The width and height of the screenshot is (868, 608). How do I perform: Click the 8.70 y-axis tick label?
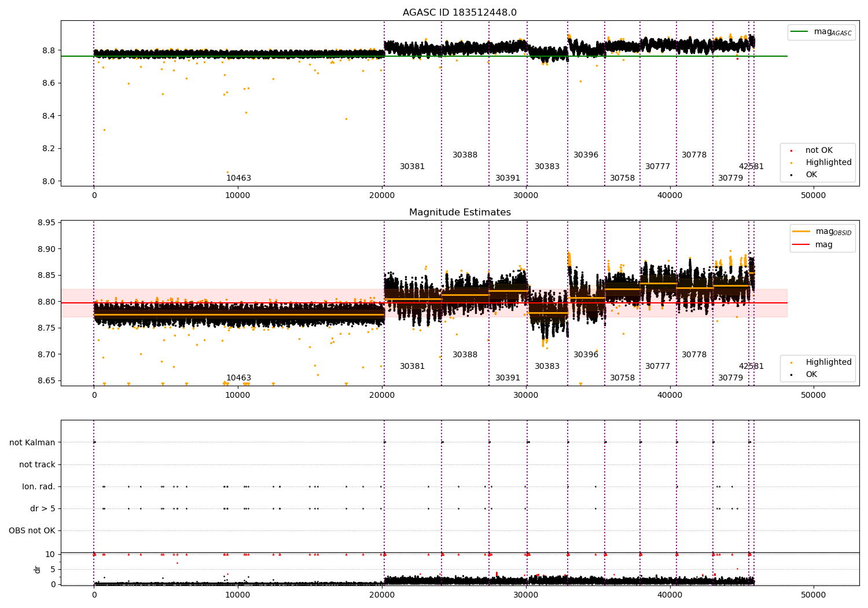[x=46, y=354]
